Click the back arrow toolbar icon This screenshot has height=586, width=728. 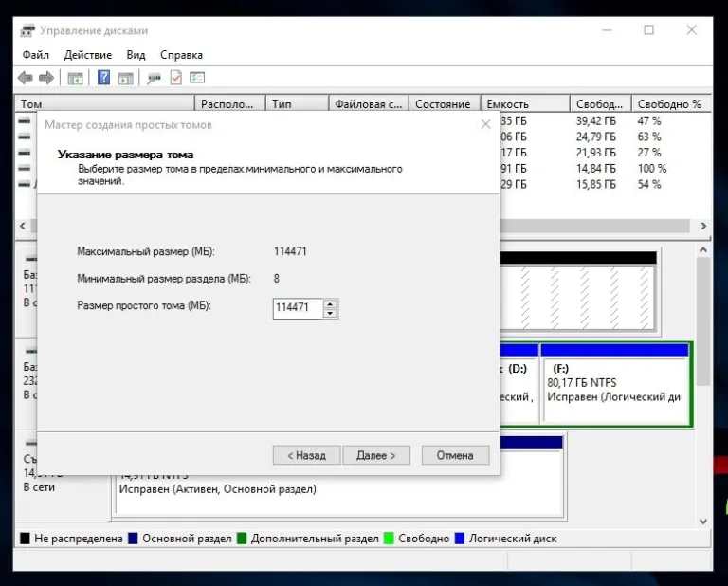(x=25, y=78)
